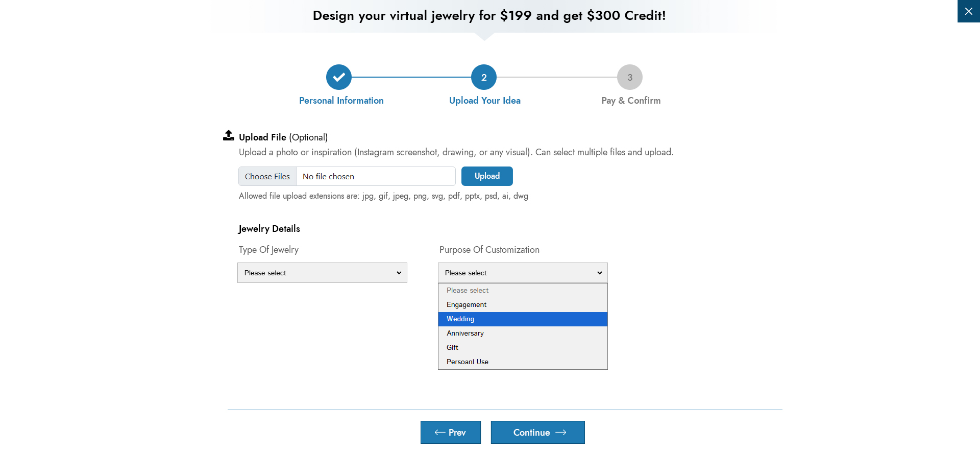Choose Engagement from the purpose list
This screenshot has width=980, height=475.
pos(467,304)
